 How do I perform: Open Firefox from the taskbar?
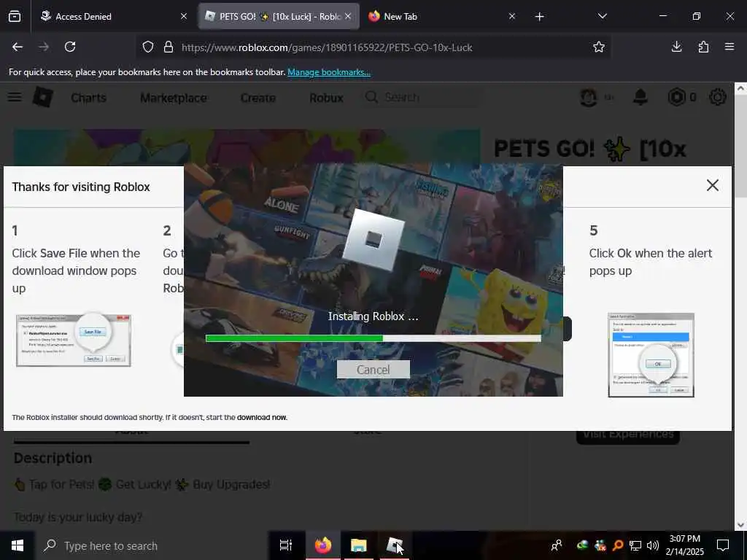coord(322,545)
